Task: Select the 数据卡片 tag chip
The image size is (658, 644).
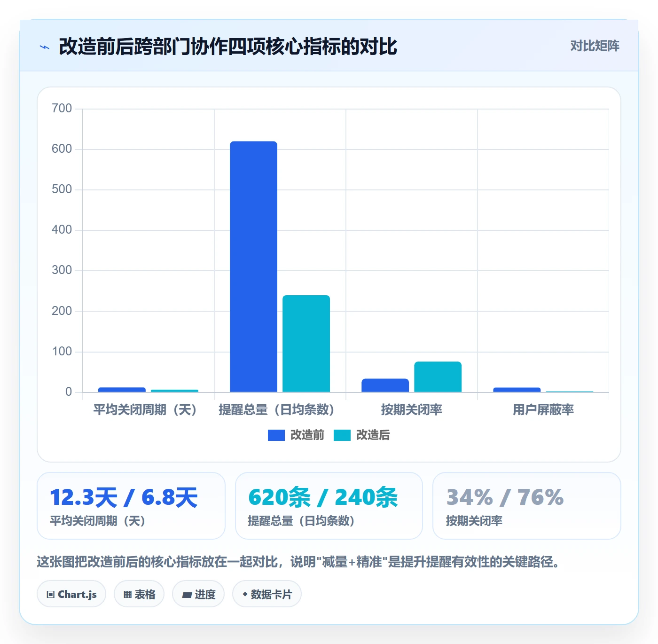Action: tap(267, 594)
